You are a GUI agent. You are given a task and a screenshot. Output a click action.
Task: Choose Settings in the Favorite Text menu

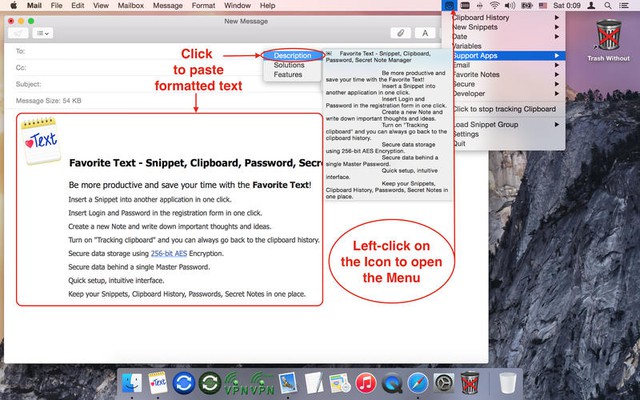pos(466,133)
